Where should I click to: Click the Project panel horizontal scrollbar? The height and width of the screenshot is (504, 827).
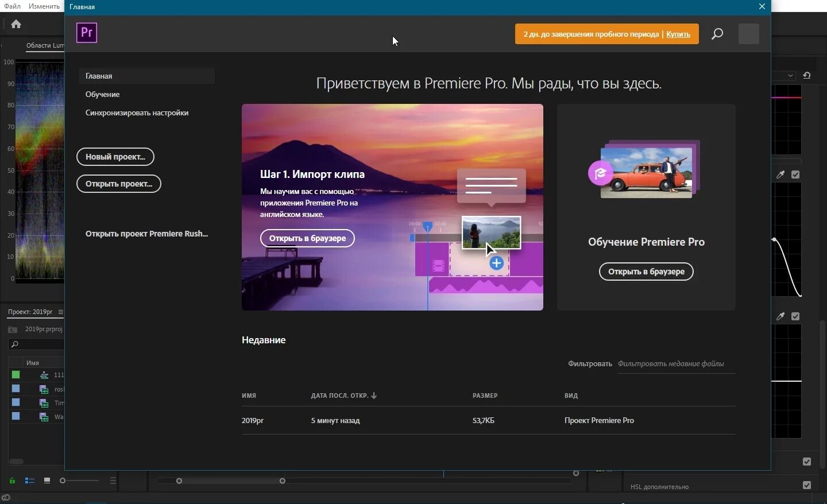click(16, 462)
